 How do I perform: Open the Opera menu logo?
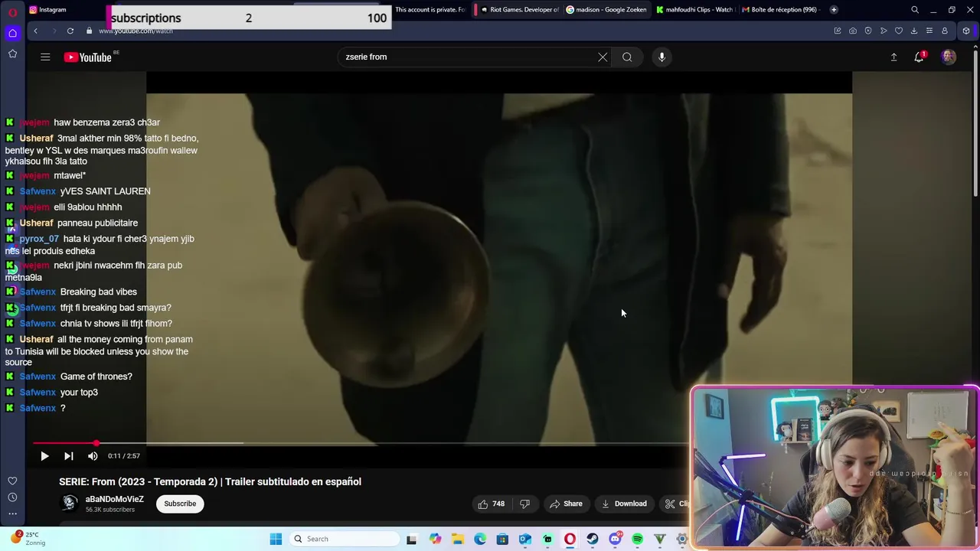coord(12,12)
